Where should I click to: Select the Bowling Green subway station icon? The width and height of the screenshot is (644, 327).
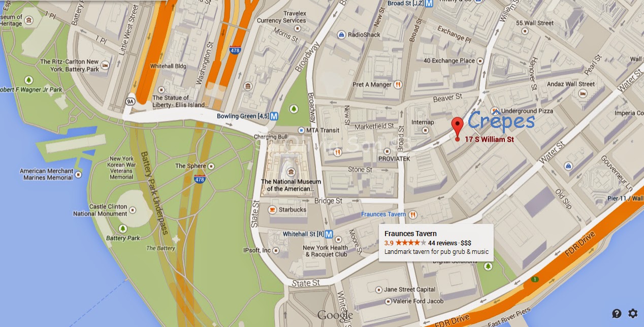pos(274,116)
